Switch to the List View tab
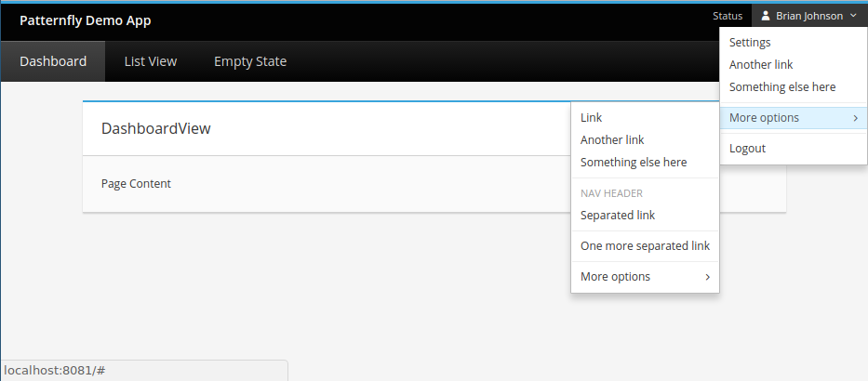Image resolution: width=868 pixels, height=381 pixels. point(151,61)
